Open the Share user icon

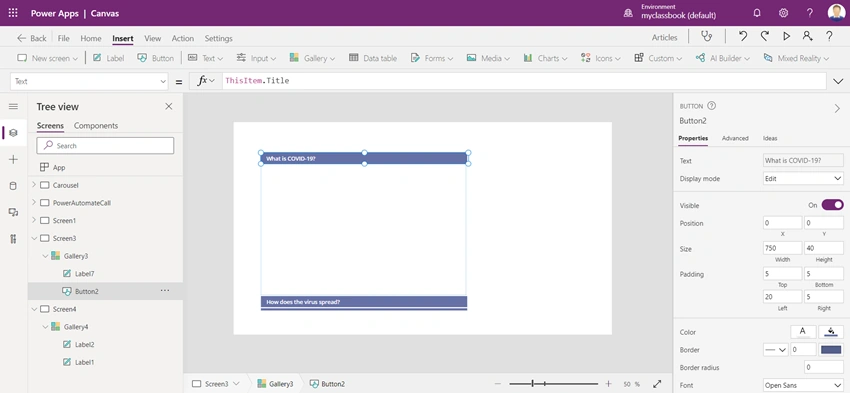tap(807, 36)
